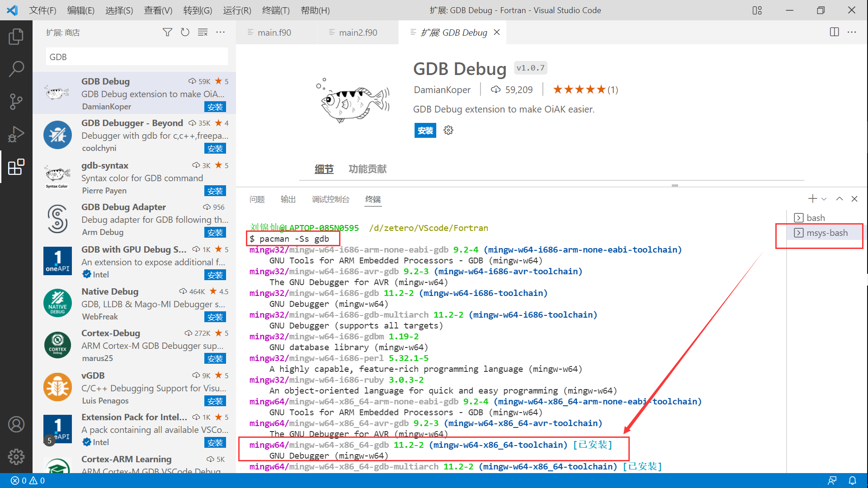The image size is (868, 488).
Task: Click the Accounts icon at bottom sidebar
Action: pyautogui.click(x=16, y=424)
